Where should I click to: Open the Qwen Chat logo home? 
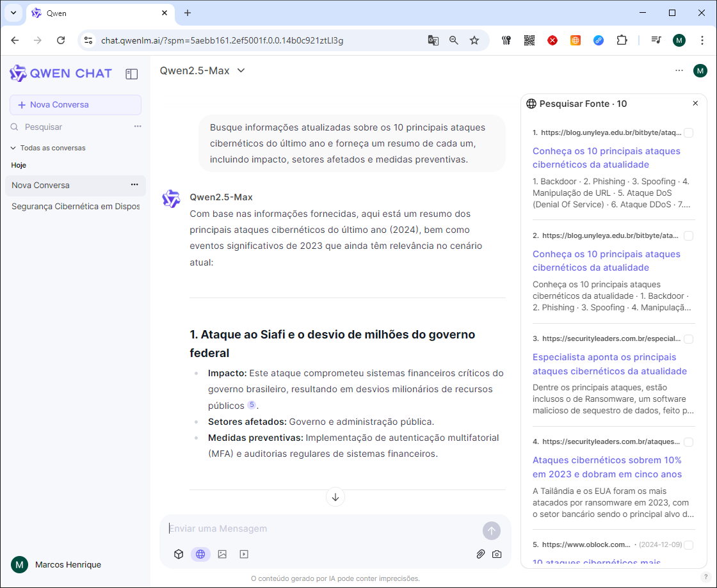click(x=61, y=74)
